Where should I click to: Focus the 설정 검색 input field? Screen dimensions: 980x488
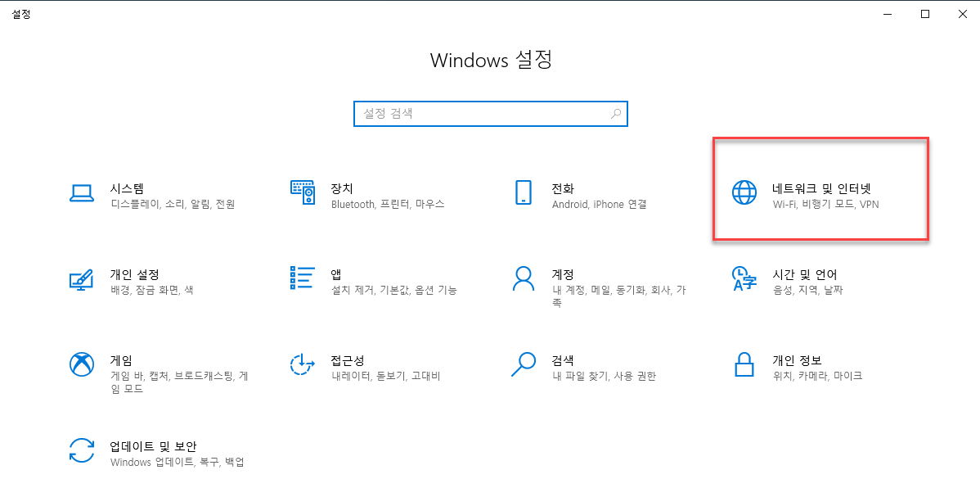pos(491,114)
